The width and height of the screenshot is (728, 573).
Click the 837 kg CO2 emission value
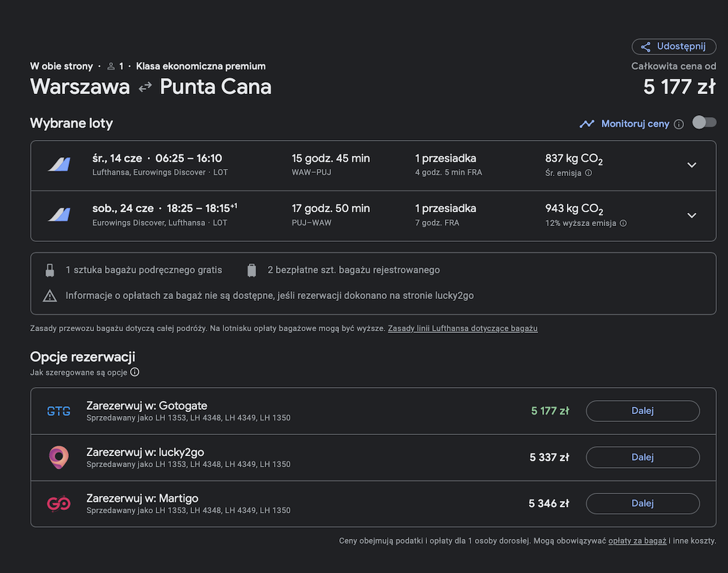coord(574,159)
